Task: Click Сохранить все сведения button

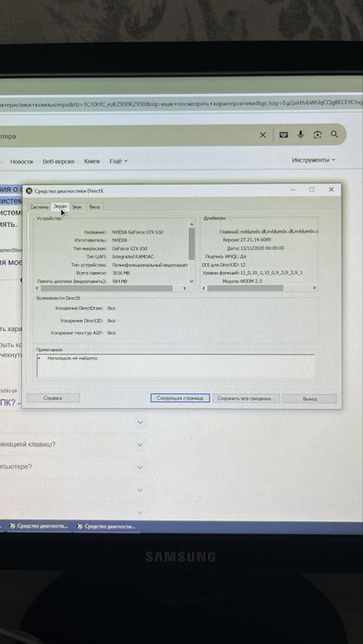Action: 247,399
